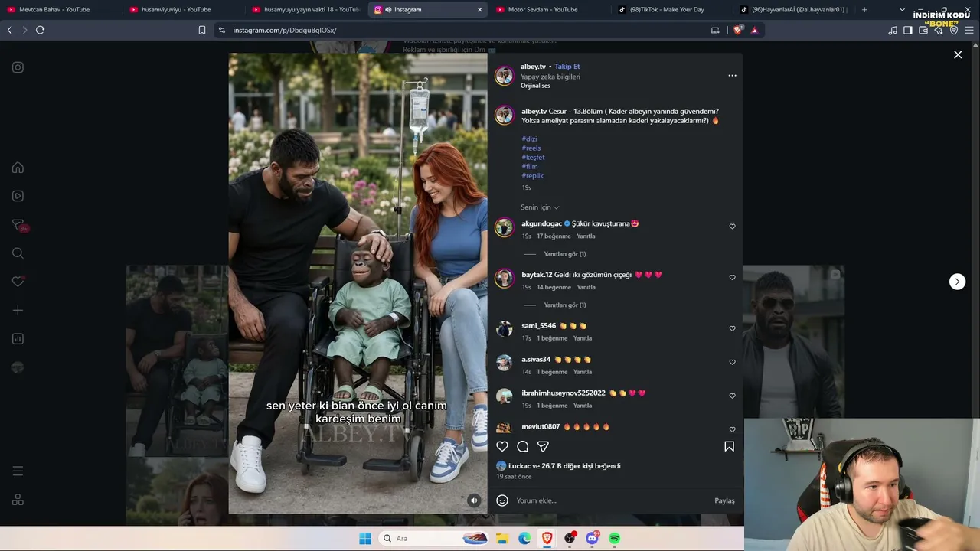This screenshot has width=980, height=551.
Task: Open the #replik hashtag link
Action: pos(532,176)
